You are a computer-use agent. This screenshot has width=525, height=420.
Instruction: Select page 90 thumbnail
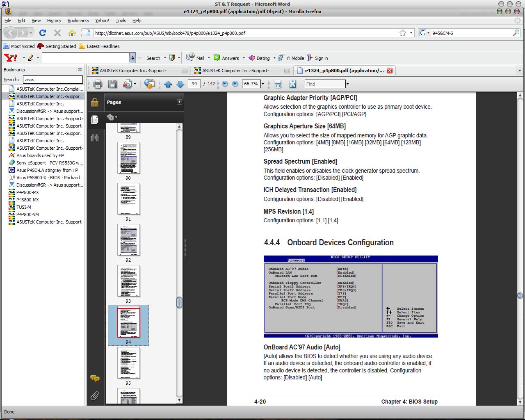tap(128, 158)
